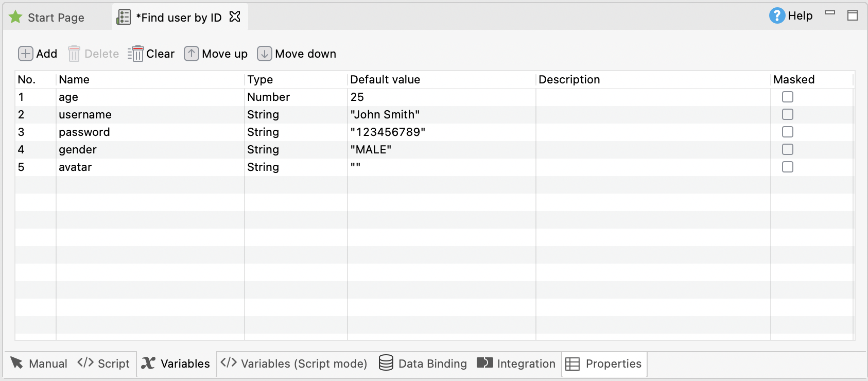The image size is (868, 381).
Task: Open the Properties tab
Action: [604, 363]
